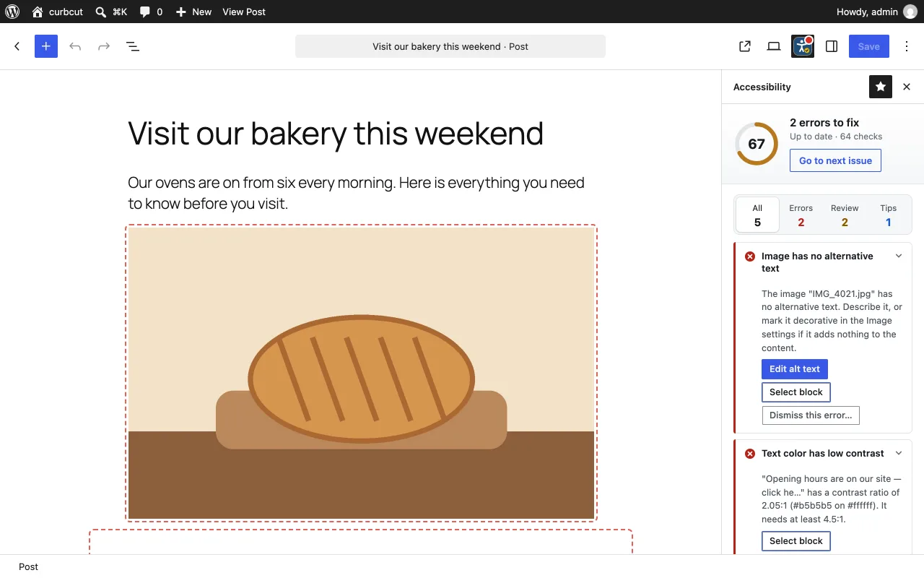Click the 67 accessibility score ring
Screen dimensions: 924x578
tap(757, 144)
